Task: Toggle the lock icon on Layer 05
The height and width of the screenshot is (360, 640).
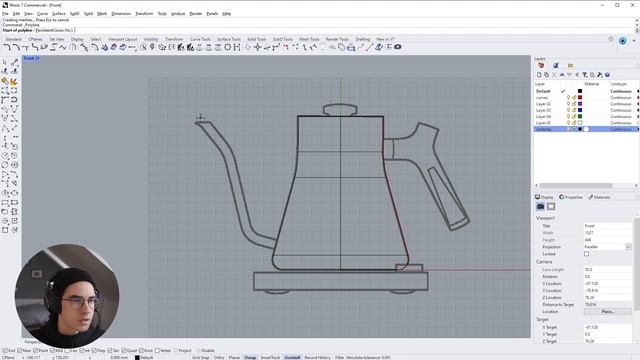Action: (x=574, y=123)
